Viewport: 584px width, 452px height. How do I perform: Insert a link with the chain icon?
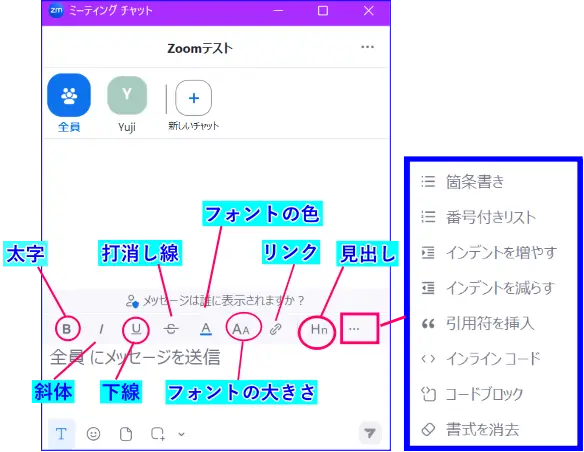pos(275,329)
